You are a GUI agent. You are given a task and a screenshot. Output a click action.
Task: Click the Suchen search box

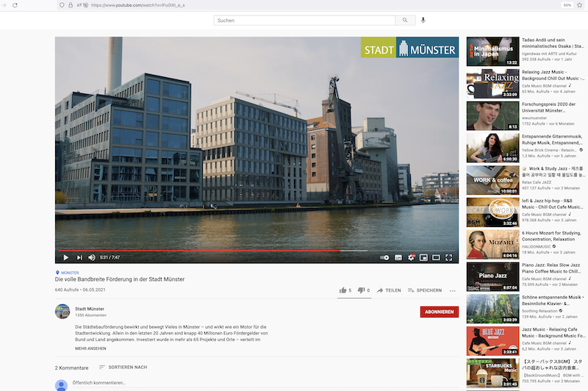click(x=304, y=21)
